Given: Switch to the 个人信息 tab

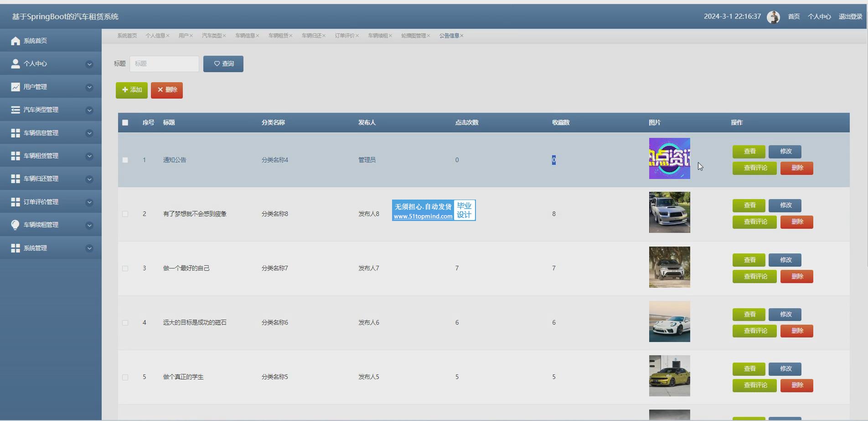Looking at the screenshot, I should (155, 36).
